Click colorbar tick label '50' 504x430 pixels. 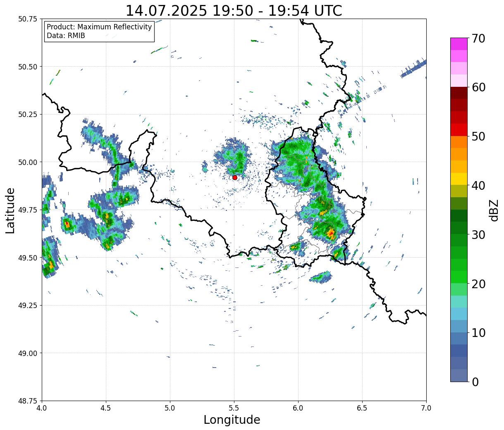coord(478,136)
